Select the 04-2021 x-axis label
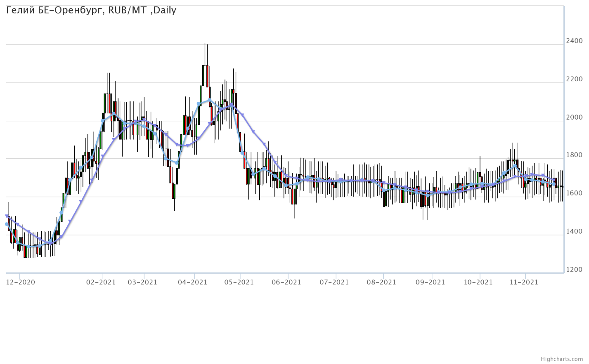This screenshot has width=589, height=364. 192,282
